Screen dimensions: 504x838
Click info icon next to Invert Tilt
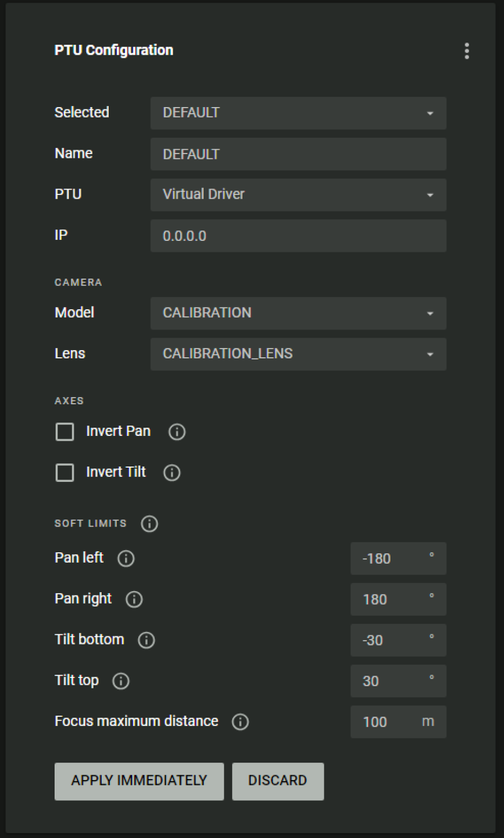click(171, 473)
